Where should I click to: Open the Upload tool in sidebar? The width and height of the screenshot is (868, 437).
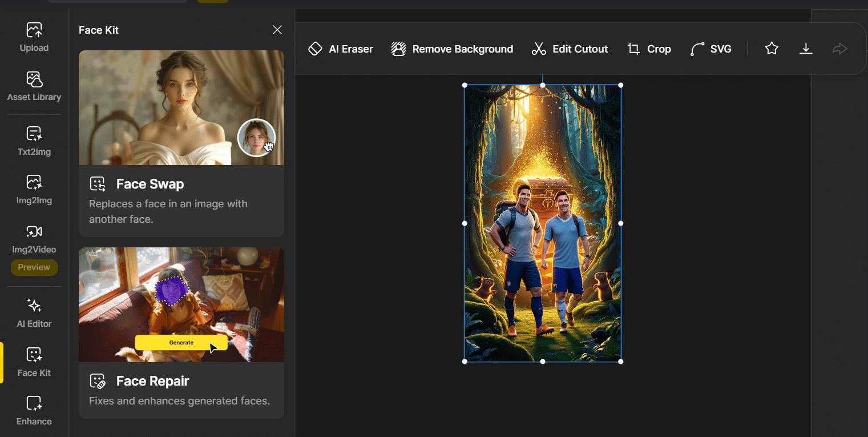click(x=34, y=38)
